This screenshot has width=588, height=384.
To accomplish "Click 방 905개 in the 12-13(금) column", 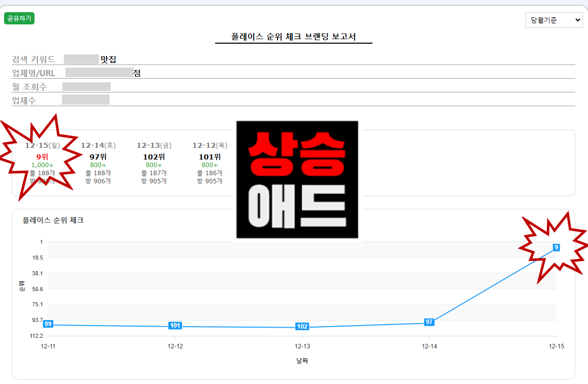I will 154,181.
